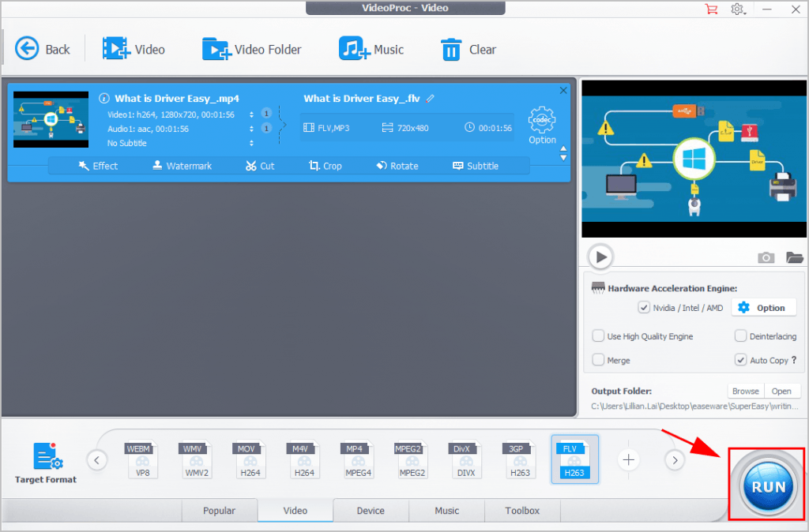Take a snapshot with camera icon

(766, 257)
